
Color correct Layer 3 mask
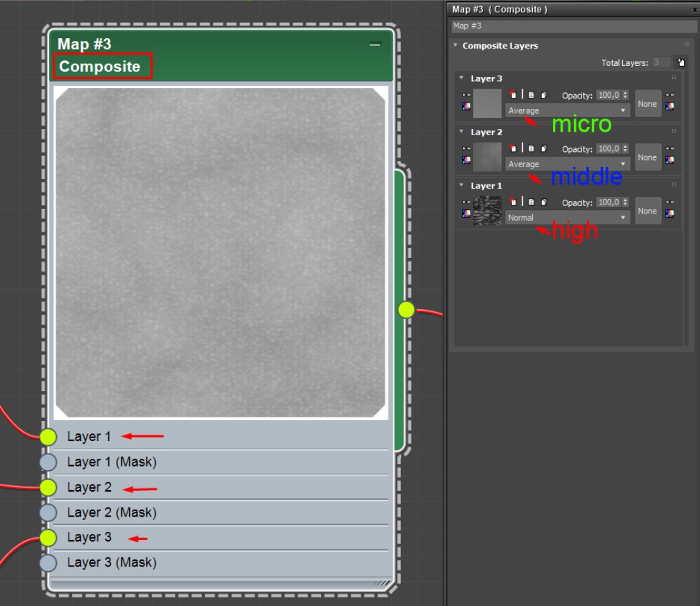[669, 106]
